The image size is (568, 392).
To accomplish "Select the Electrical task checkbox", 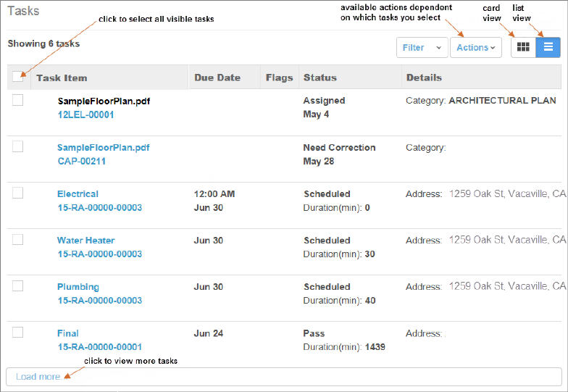I will (18, 193).
